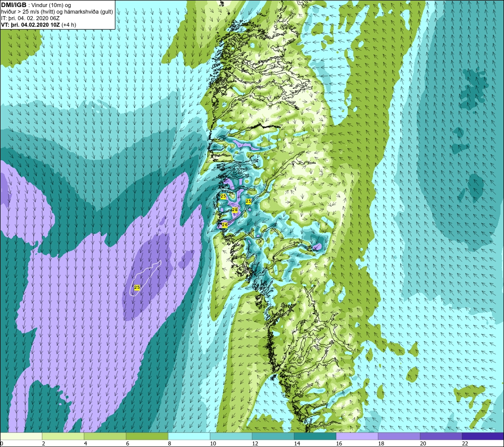Click the "(+4 h)" forecast offset text
The height and width of the screenshot is (447, 504).
(69, 25)
